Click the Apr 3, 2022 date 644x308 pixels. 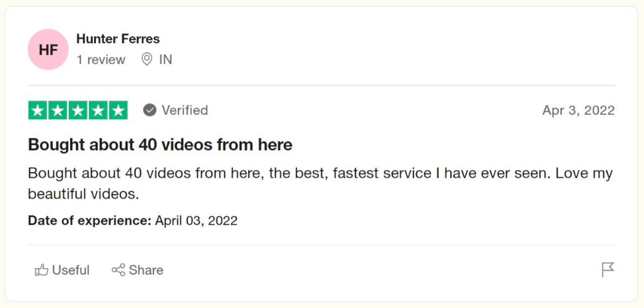[578, 110]
